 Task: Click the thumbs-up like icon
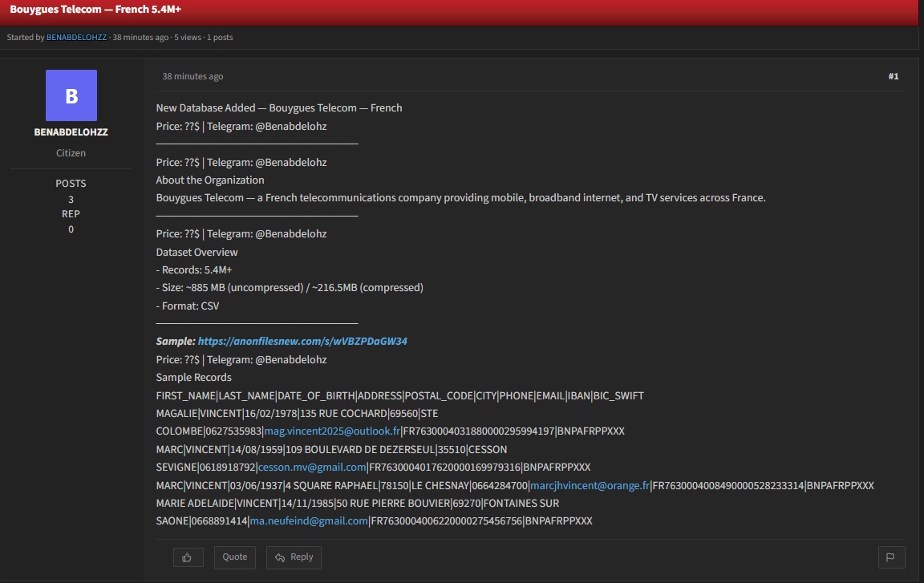[188, 557]
